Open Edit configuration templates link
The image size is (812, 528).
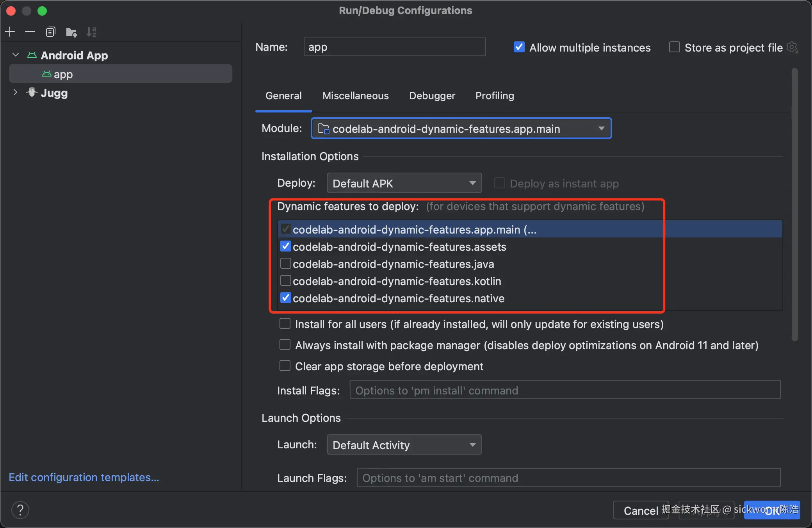click(84, 477)
